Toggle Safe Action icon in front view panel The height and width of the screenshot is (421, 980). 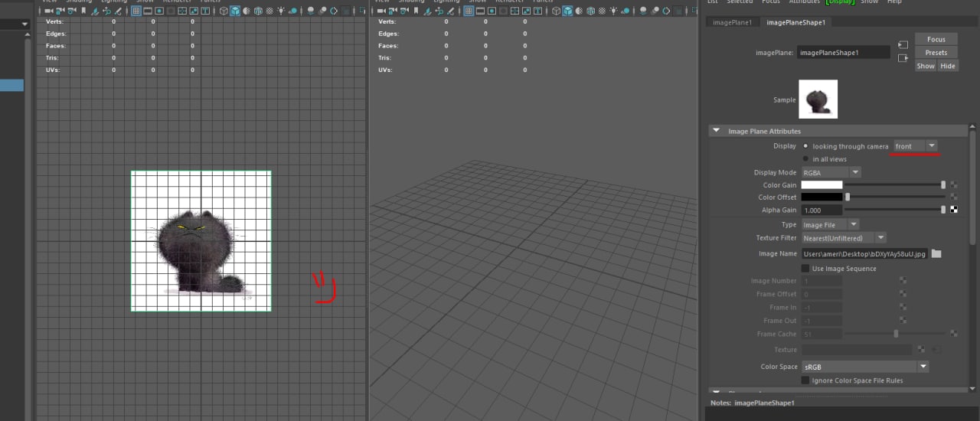click(x=194, y=11)
